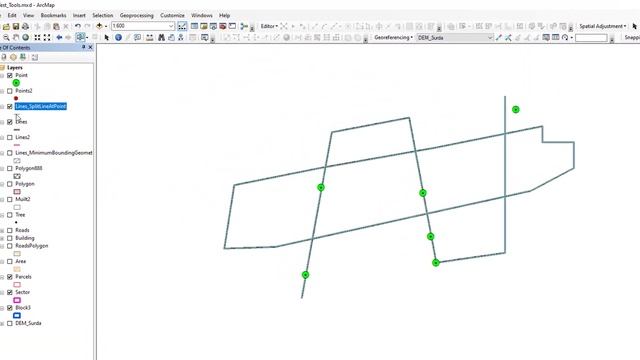Close the Table Of Contents panel

coord(90,48)
